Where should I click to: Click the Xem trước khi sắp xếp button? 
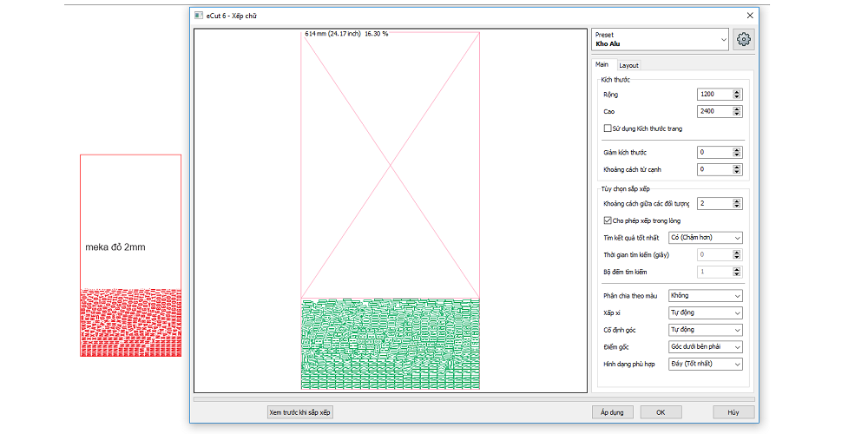pyautogui.click(x=300, y=412)
